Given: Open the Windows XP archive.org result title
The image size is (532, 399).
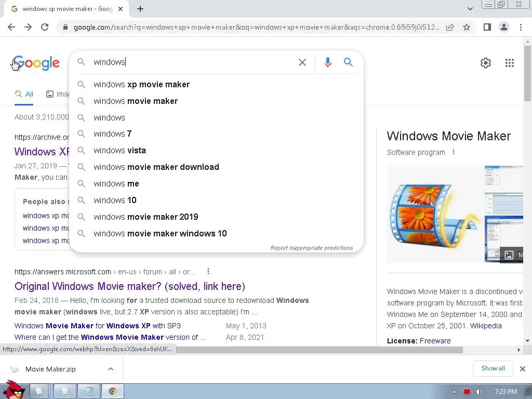Looking at the screenshot, I should 42,152.
